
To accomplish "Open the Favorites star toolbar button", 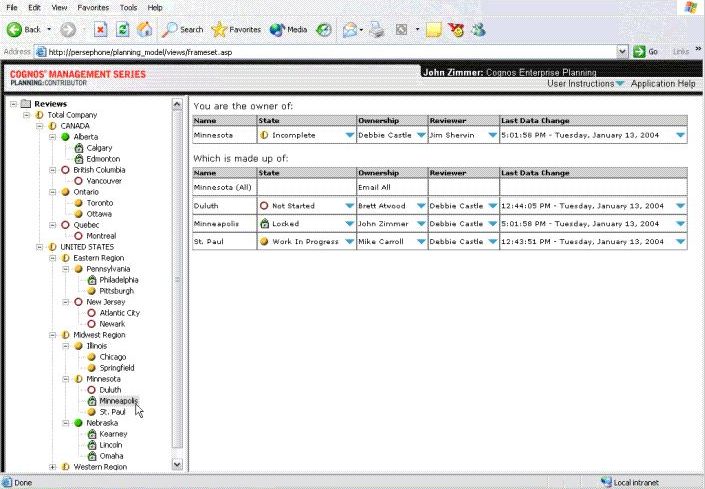I will (x=236, y=30).
